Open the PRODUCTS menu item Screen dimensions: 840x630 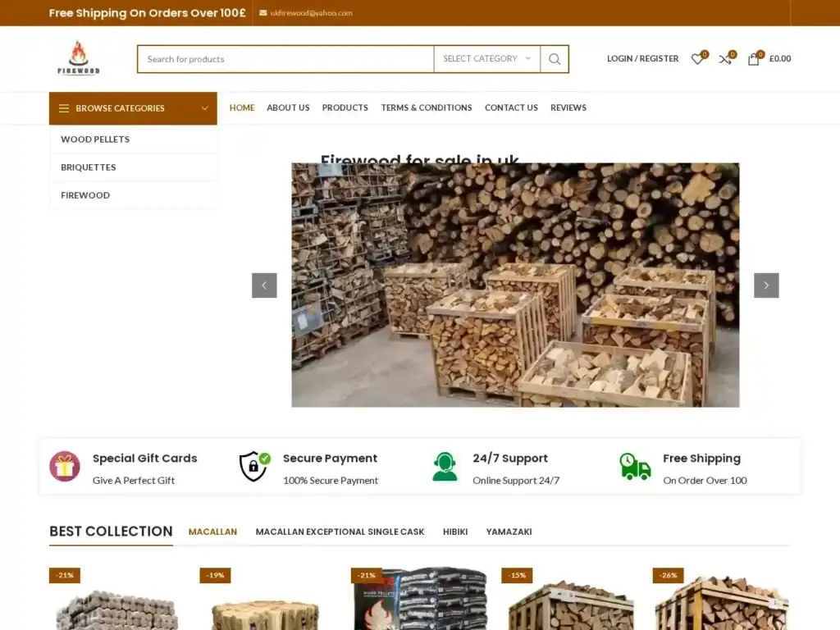(x=345, y=107)
